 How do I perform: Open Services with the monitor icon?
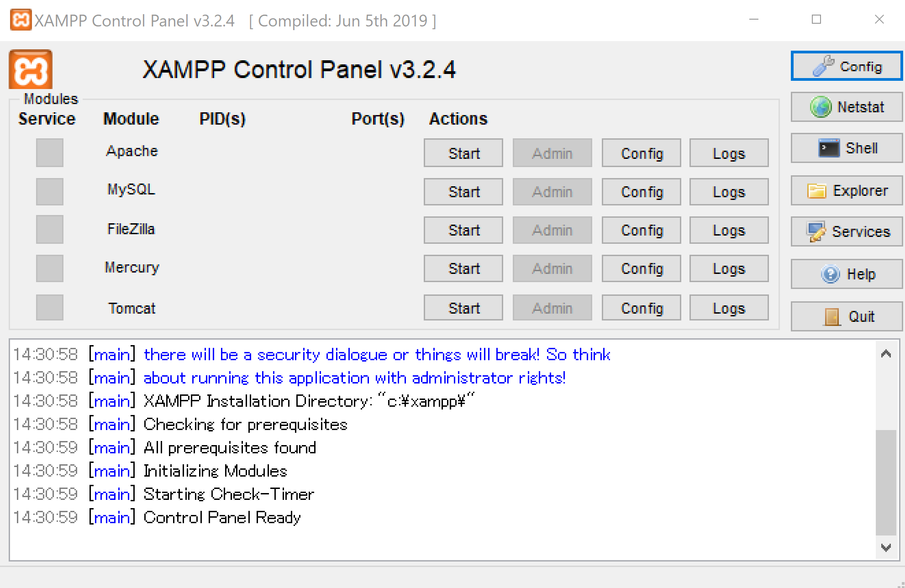coord(847,231)
